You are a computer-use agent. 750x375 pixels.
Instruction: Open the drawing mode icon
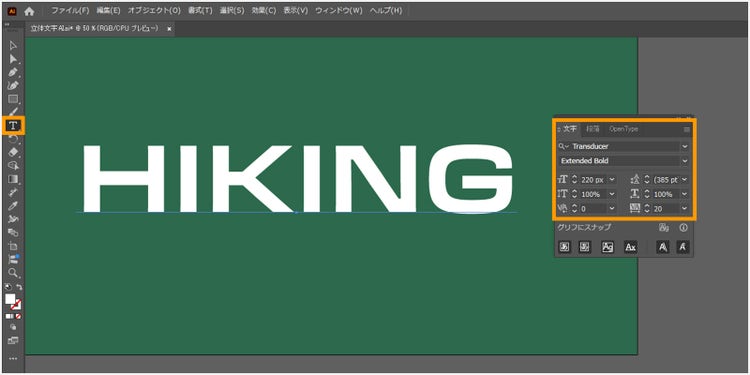coord(13,328)
